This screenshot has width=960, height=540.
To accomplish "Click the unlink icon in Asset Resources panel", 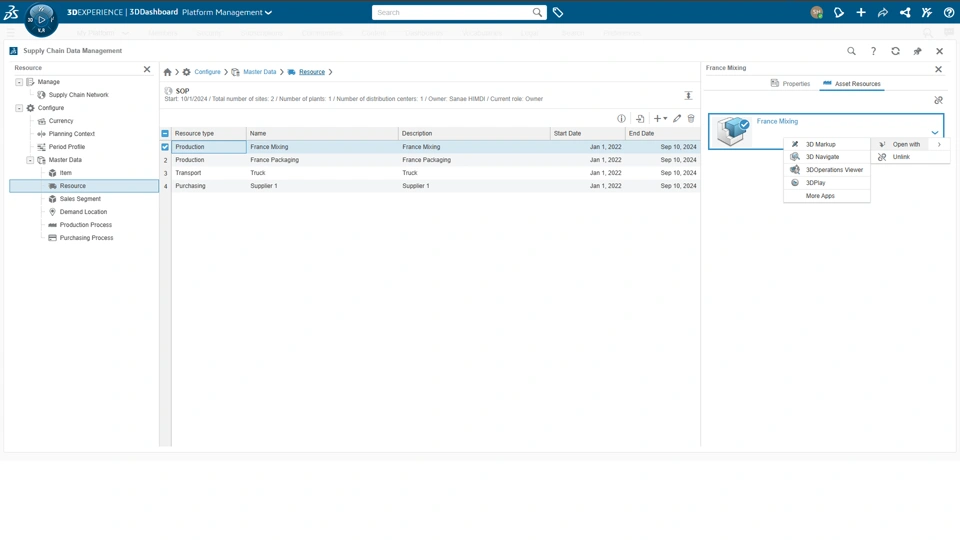I will pyautogui.click(x=938, y=100).
